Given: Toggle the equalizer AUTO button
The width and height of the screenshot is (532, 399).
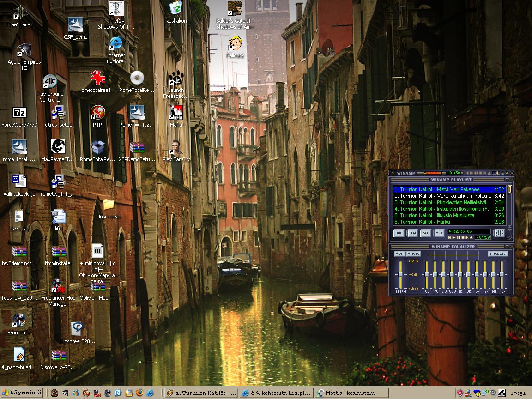Looking at the screenshot, I should 414,254.
